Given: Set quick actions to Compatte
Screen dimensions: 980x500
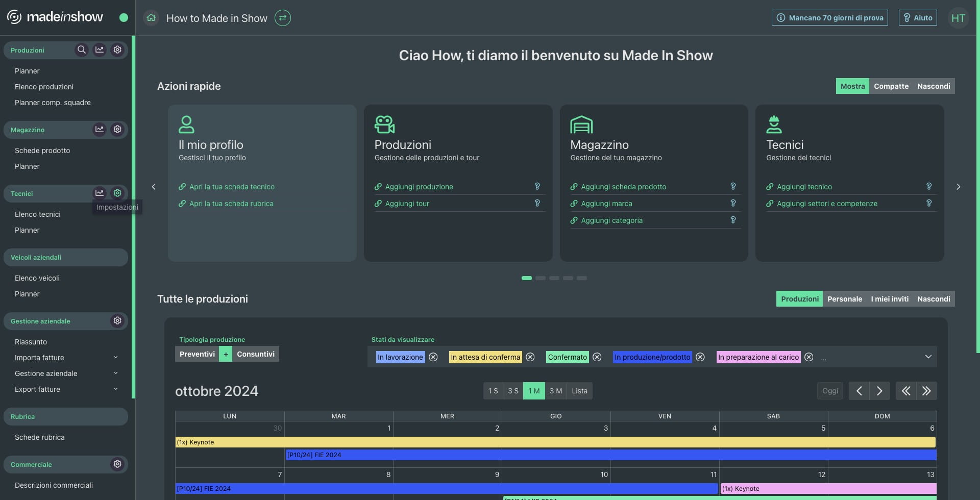Looking at the screenshot, I should 891,86.
